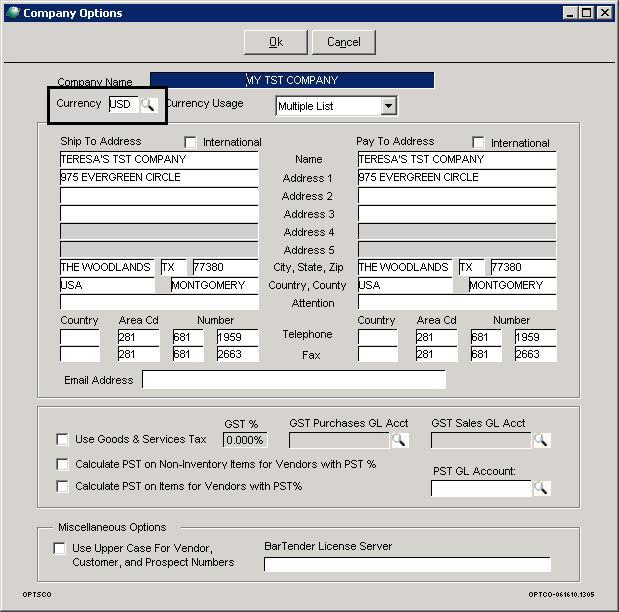This screenshot has height=612, width=619.
Task: Click Ship To Telephone Country code field
Action: point(80,337)
